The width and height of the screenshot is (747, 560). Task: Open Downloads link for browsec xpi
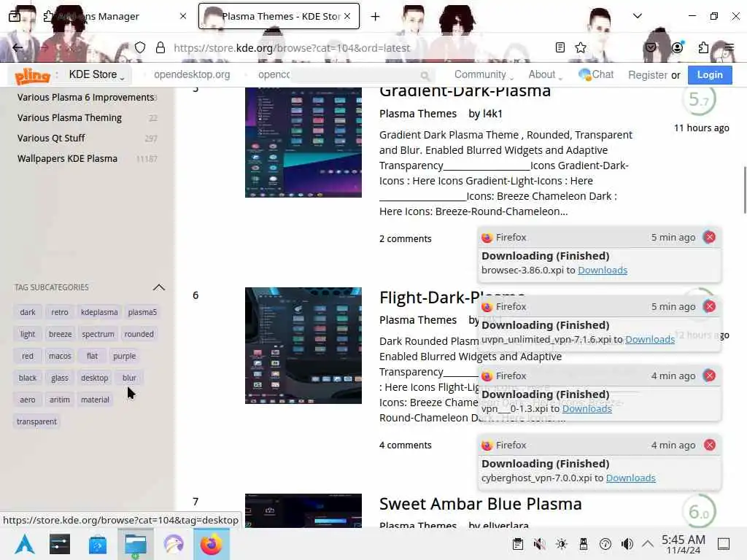pyautogui.click(x=602, y=270)
